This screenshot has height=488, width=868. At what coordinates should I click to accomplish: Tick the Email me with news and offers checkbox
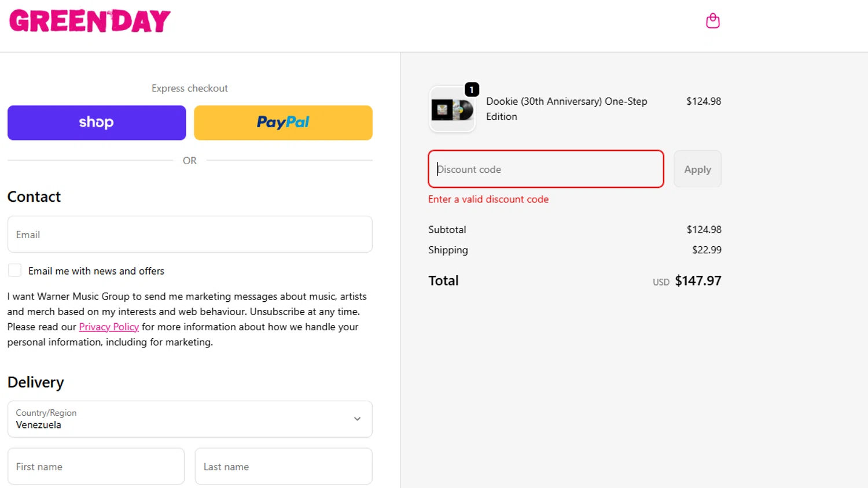tap(15, 270)
